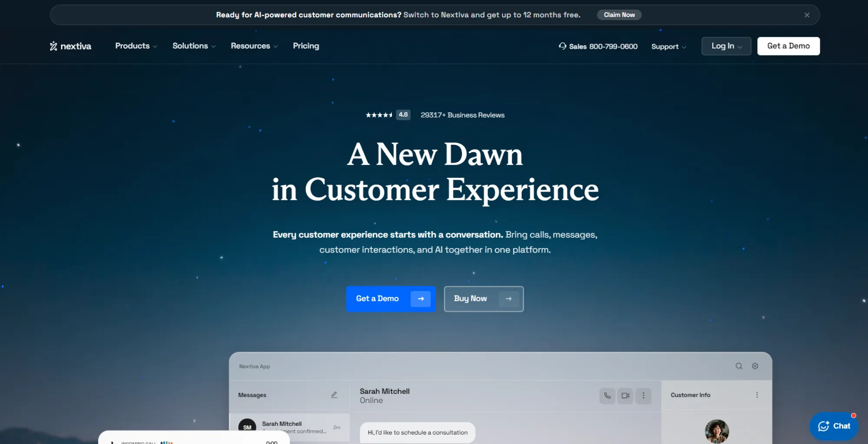Click the Messages panel heading
Viewport: 868px width, 444px height.
click(252, 395)
